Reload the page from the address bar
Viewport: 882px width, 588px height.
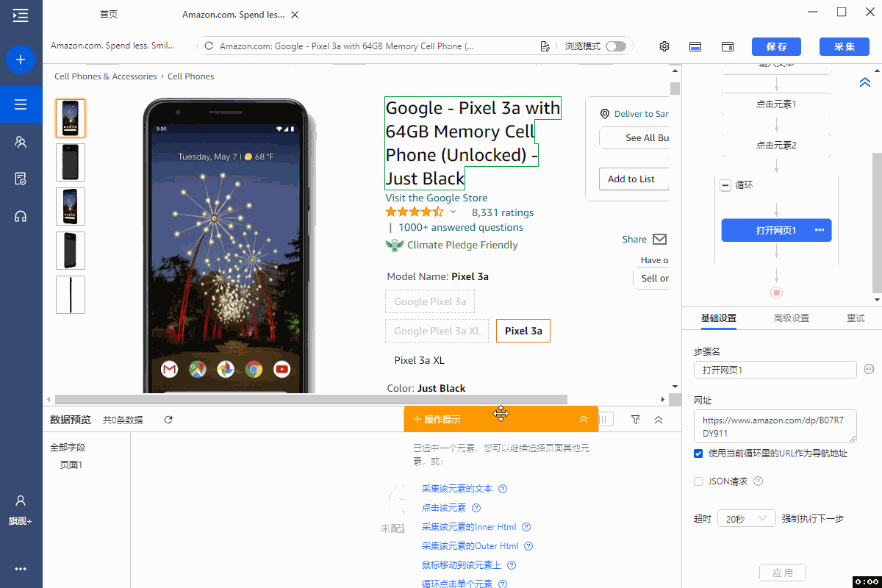pos(209,46)
